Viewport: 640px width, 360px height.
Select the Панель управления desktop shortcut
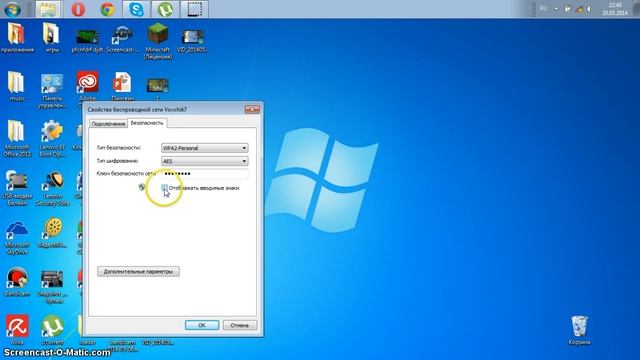click(x=52, y=91)
